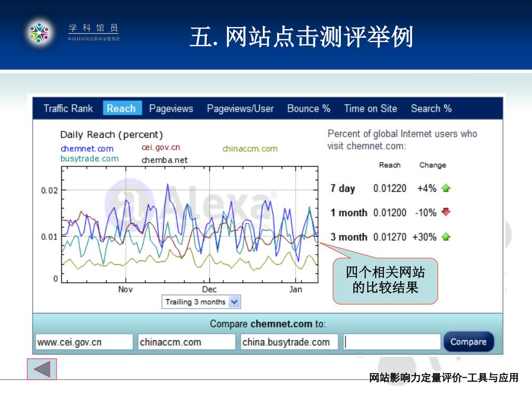Switch to the Bounce % tab
Image resolution: width=532 pixels, height=399 pixels.
pyautogui.click(x=309, y=108)
